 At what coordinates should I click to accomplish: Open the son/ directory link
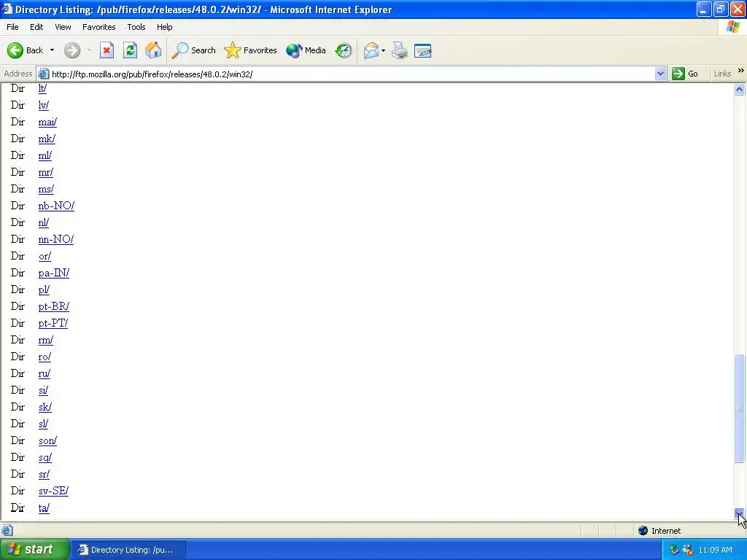47,440
